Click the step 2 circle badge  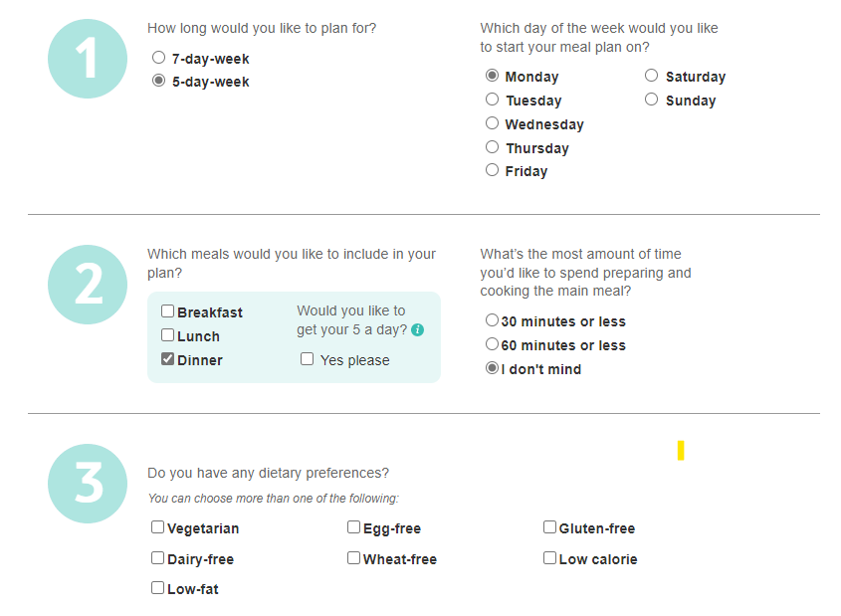pos(87,285)
